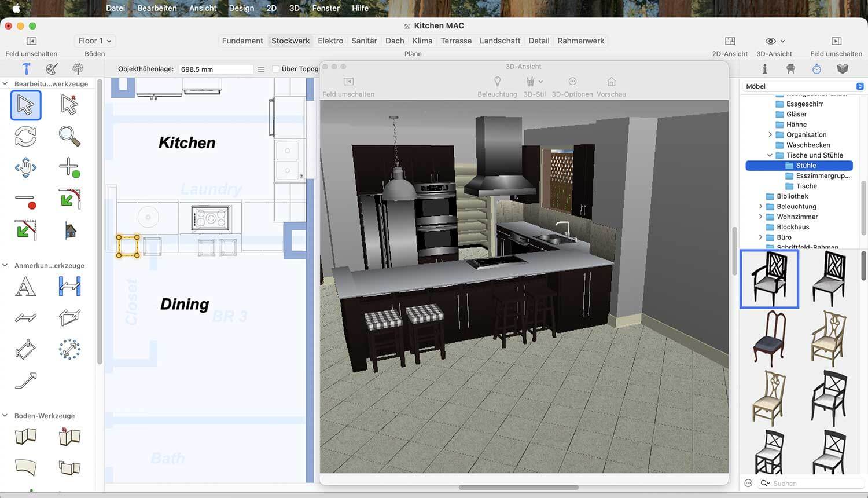Viewport: 868px width, 498px height.
Task: Select the arrow selection tool
Action: click(x=25, y=105)
